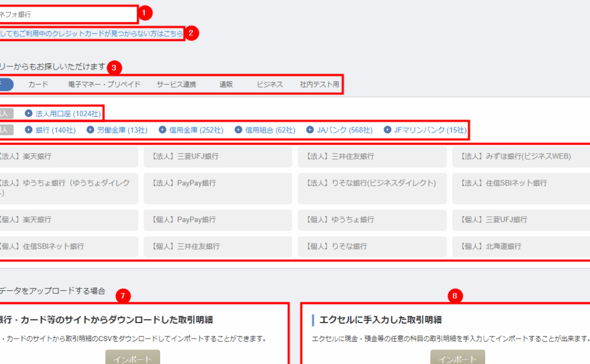
Task: Click the arrow icon next to 信用組合 (62社)
Action: (x=239, y=130)
